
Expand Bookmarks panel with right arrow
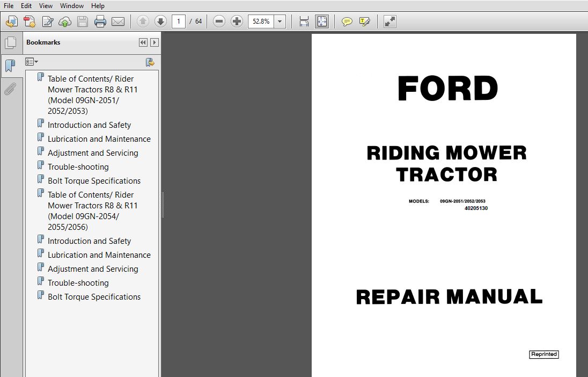pyautogui.click(x=154, y=42)
